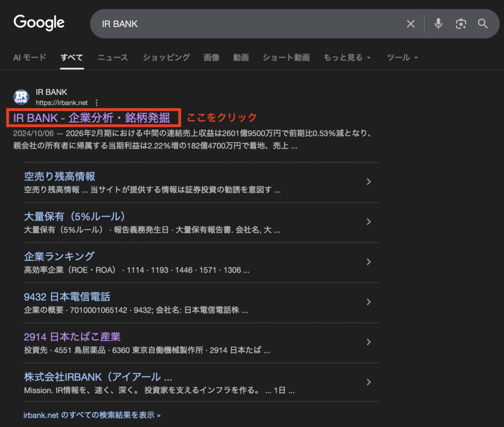Viewport: 504px width, 427px height.
Task: Open the 9432 日本電信電話 link
Action: coord(67,297)
